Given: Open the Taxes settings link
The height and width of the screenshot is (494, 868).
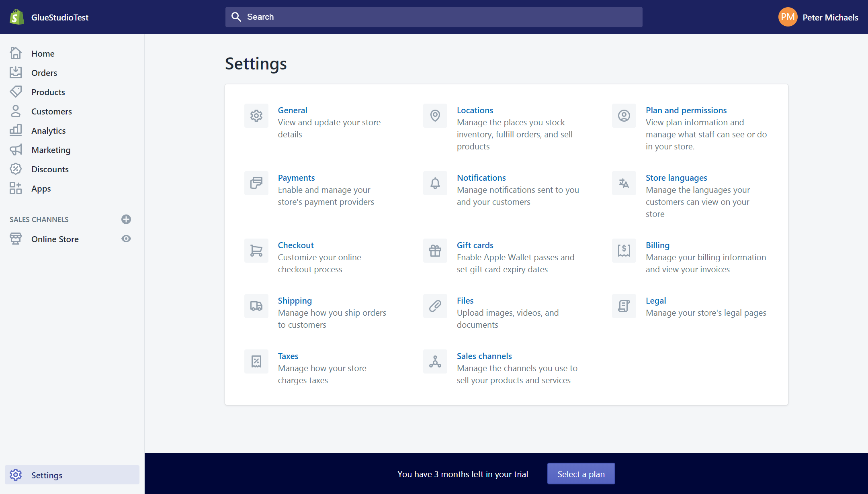Looking at the screenshot, I should click(288, 356).
